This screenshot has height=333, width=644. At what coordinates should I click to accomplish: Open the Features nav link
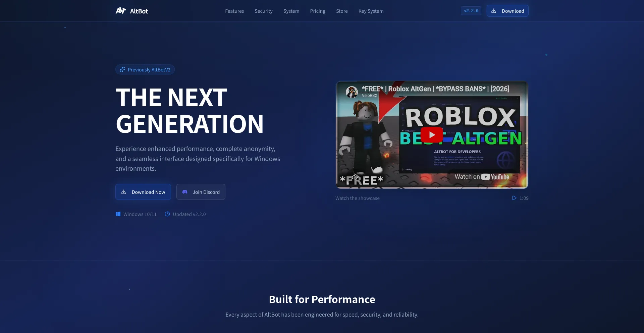click(x=234, y=11)
